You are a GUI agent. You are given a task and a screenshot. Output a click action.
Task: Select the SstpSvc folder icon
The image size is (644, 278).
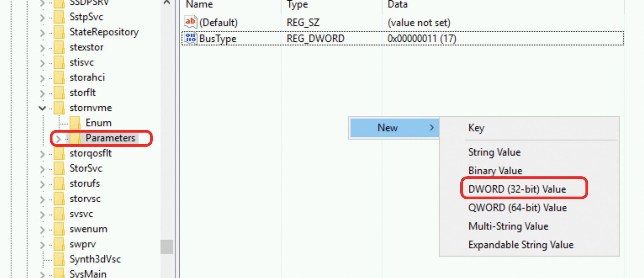pyautogui.click(x=59, y=17)
